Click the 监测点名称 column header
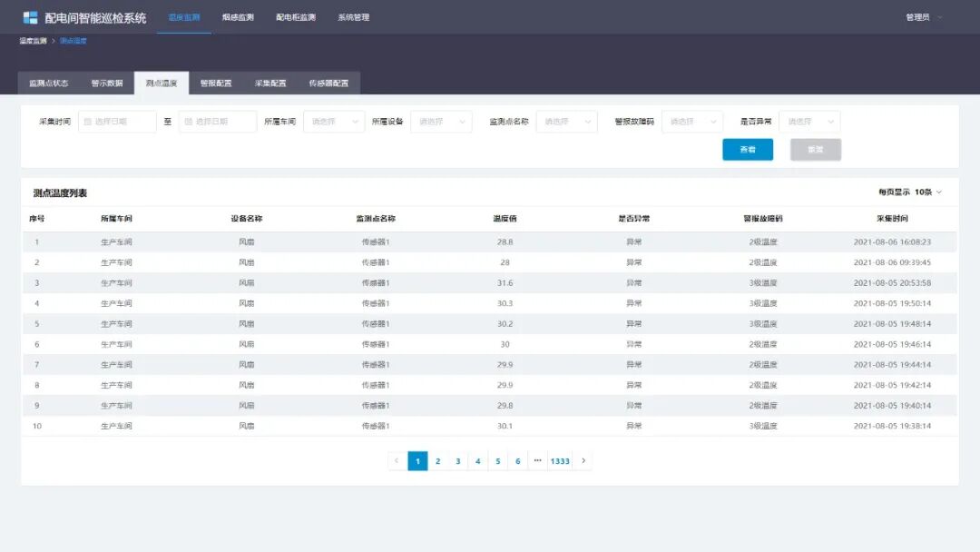The height and width of the screenshot is (552, 980). (x=376, y=219)
